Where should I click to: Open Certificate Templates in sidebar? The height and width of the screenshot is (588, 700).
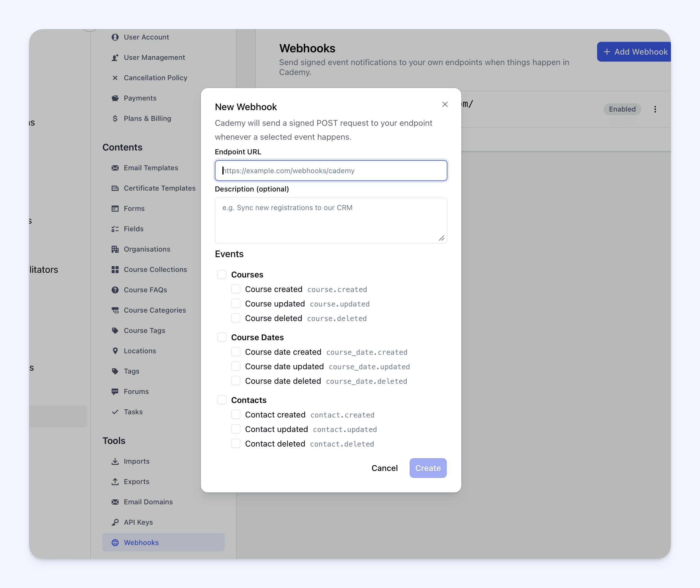(x=159, y=188)
